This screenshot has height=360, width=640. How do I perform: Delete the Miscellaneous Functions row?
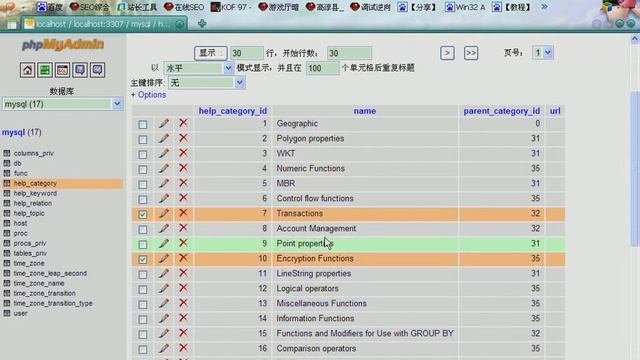pos(183,303)
